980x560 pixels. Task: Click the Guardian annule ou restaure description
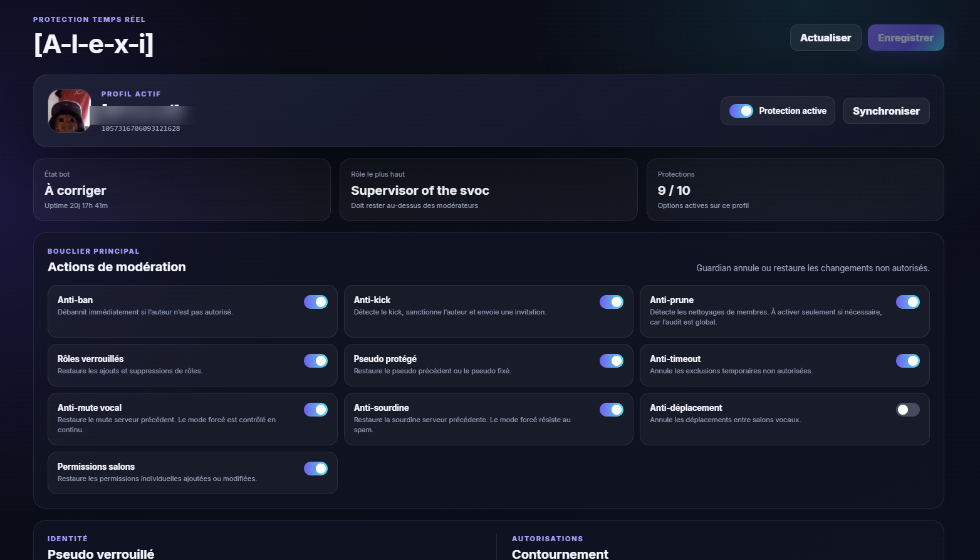(813, 268)
